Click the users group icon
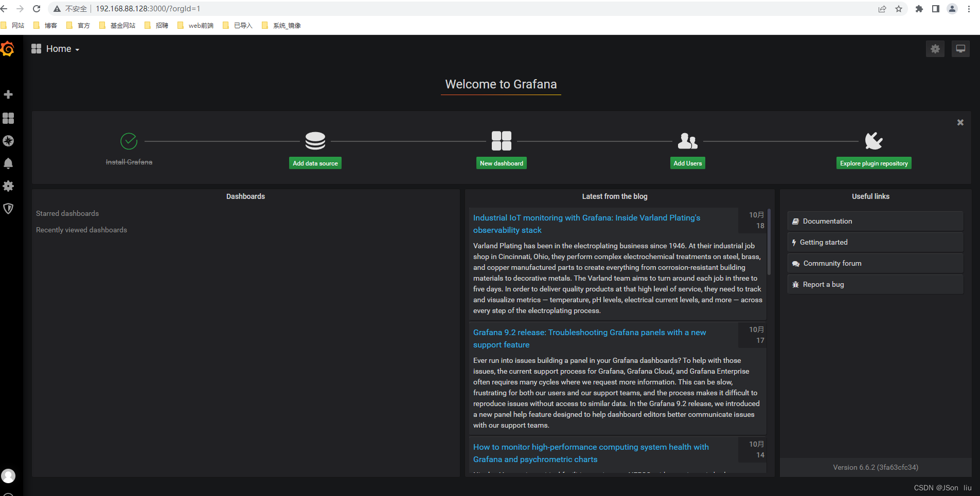Screen dimensions: 980x496 [x=688, y=141]
